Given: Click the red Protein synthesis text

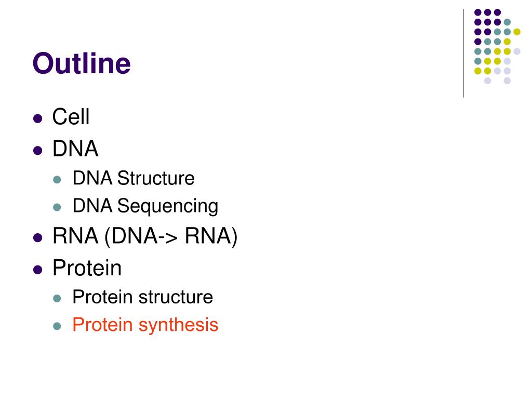Looking at the screenshot, I should point(145,325).
